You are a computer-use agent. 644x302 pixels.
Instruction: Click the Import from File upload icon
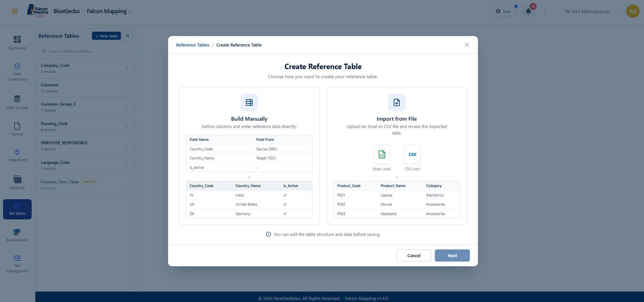[x=397, y=102]
